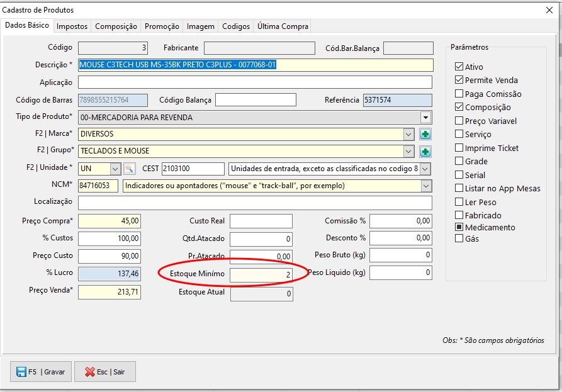Open the NCM description dropdown
Screen dimensions: 562x392
426,186
